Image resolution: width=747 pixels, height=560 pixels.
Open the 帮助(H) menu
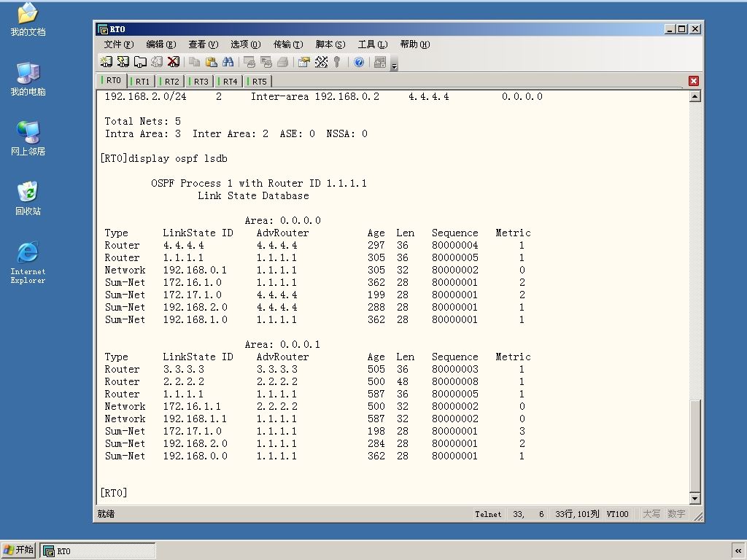(415, 44)
